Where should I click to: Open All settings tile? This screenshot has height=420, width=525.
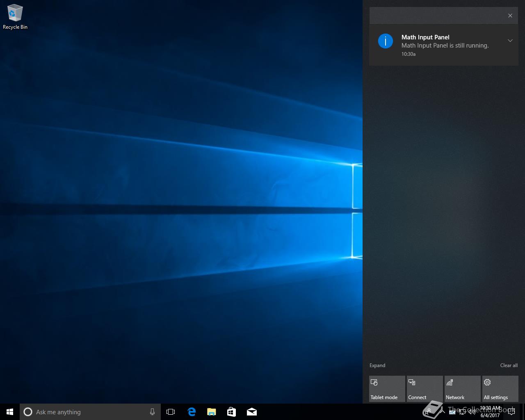pyautogui.click(x=500, y=389)
